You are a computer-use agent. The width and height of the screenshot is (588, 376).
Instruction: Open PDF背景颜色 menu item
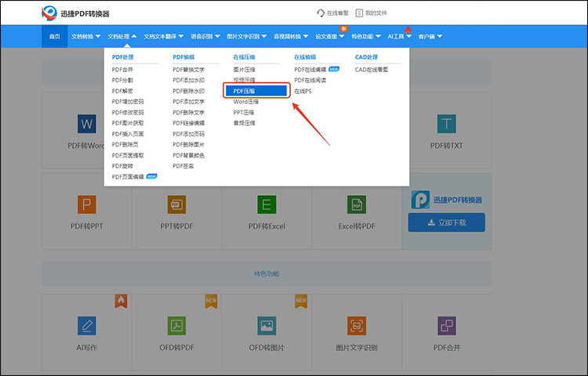[189, 155]
